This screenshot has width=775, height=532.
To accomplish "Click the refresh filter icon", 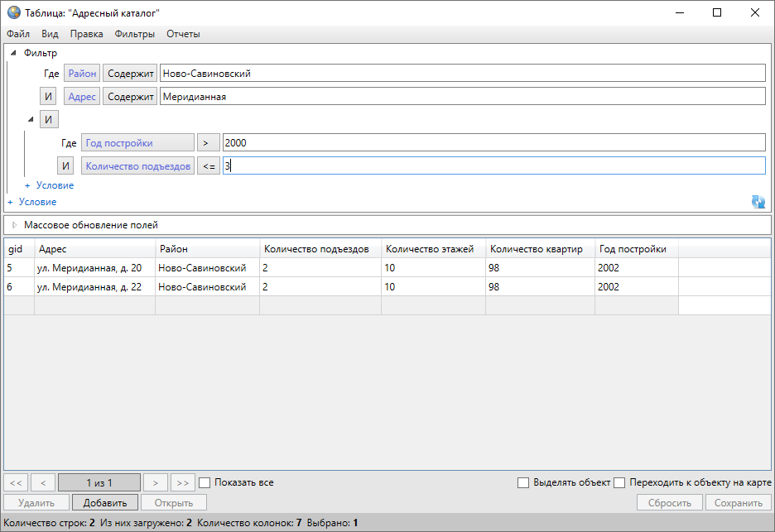I will (758, 201).
